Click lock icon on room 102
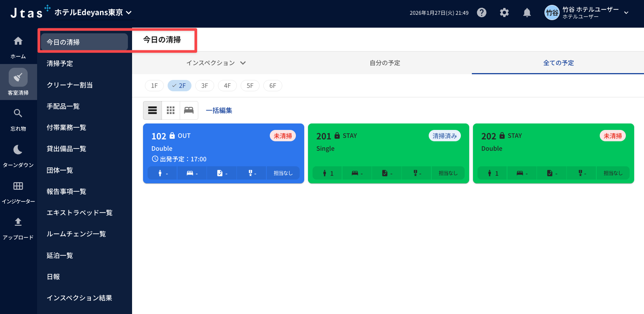 point(172,135)
